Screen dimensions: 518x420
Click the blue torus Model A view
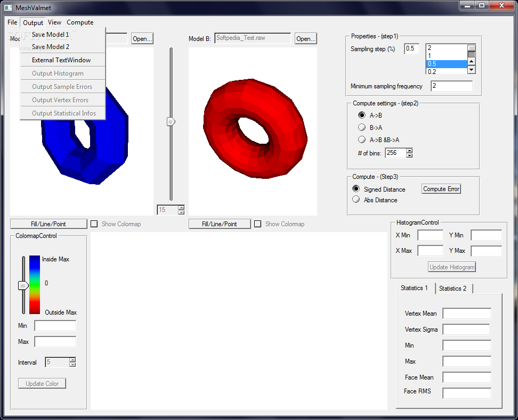pyautogui.click(x=82, y=131)
